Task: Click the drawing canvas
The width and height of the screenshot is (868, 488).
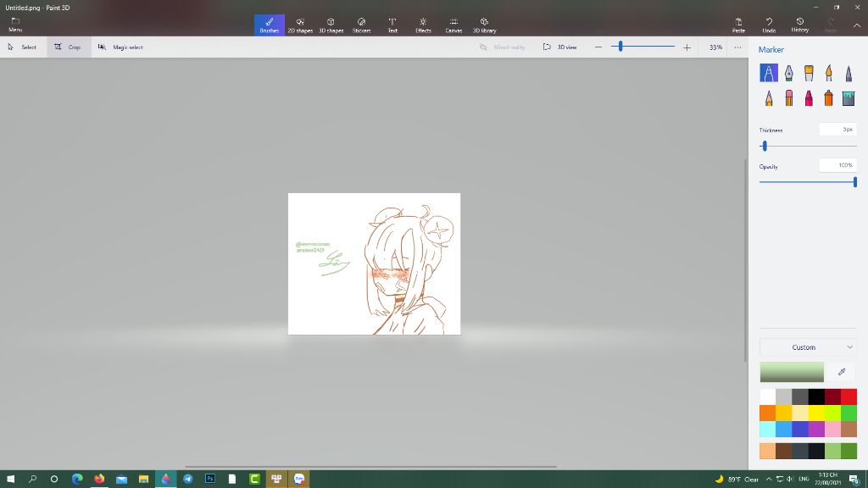Action: (374, 264)
